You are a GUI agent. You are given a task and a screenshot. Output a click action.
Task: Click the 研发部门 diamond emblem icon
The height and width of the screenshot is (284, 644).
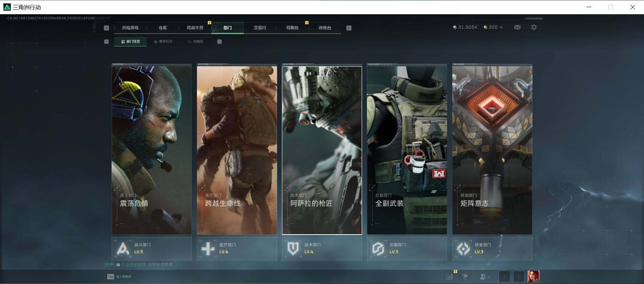tap(464, 248)
